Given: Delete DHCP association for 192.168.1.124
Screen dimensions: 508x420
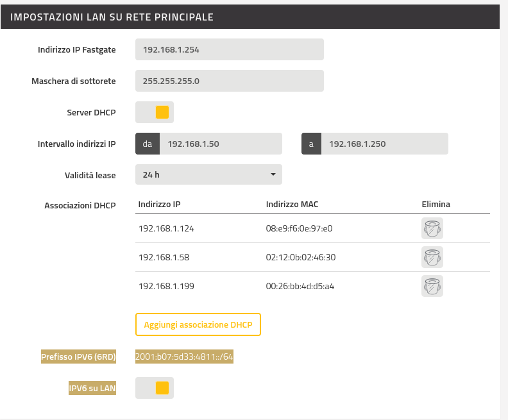Looking at the screenshot, I should 432,228.
